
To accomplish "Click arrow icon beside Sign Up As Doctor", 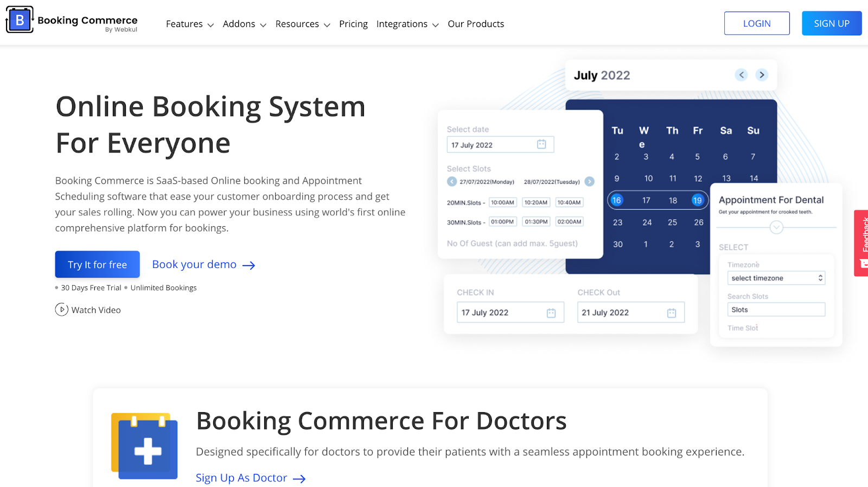I will click(x=299, y=479).
